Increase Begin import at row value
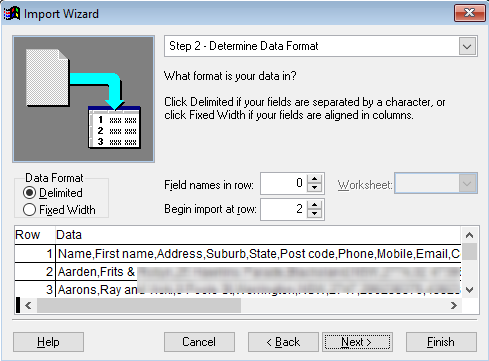The width and height of the screenshot is (489, 361). [x=314, y=204]
